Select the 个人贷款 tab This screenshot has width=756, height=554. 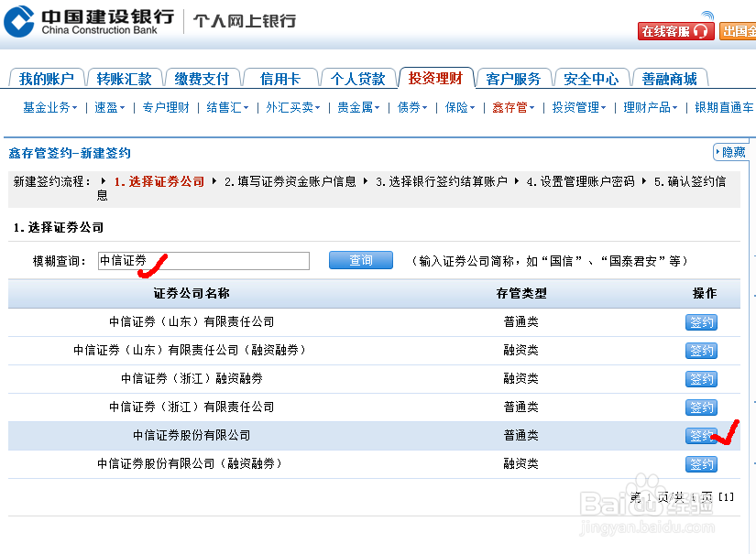(357, 79)
